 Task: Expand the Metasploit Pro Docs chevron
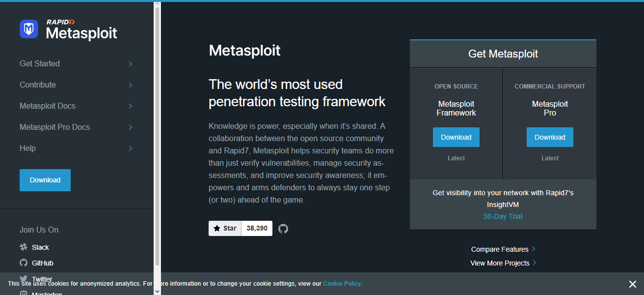pos(131,127)
